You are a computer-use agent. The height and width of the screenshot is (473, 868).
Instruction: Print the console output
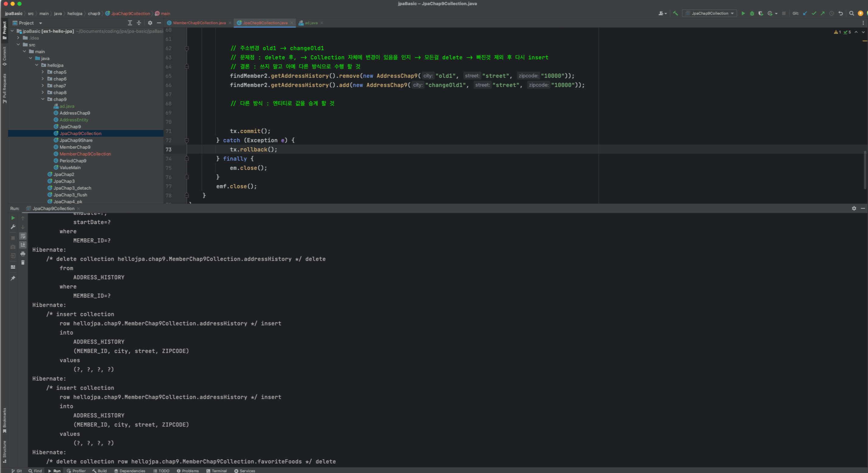tap(23, 254)
